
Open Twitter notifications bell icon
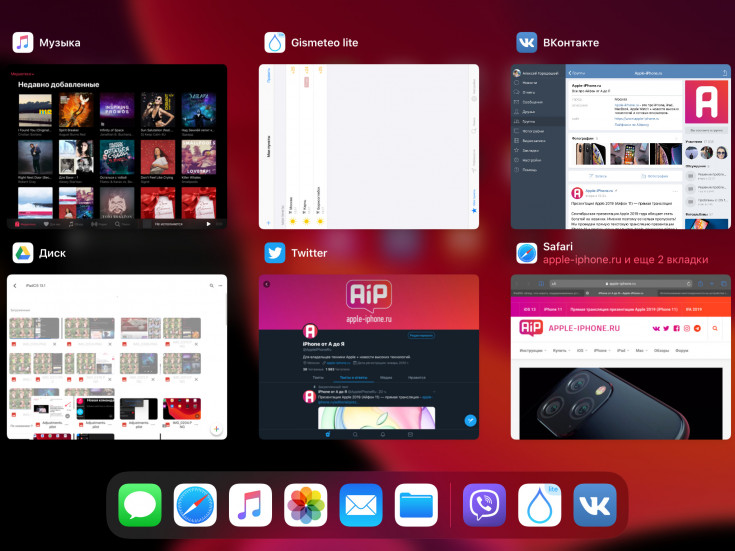[x=383, y=435]
